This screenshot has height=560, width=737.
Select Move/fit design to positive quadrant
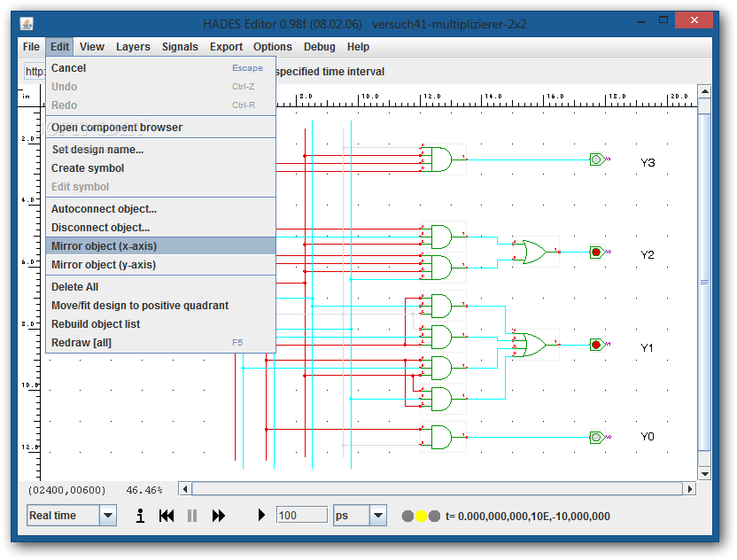[160, 306]
